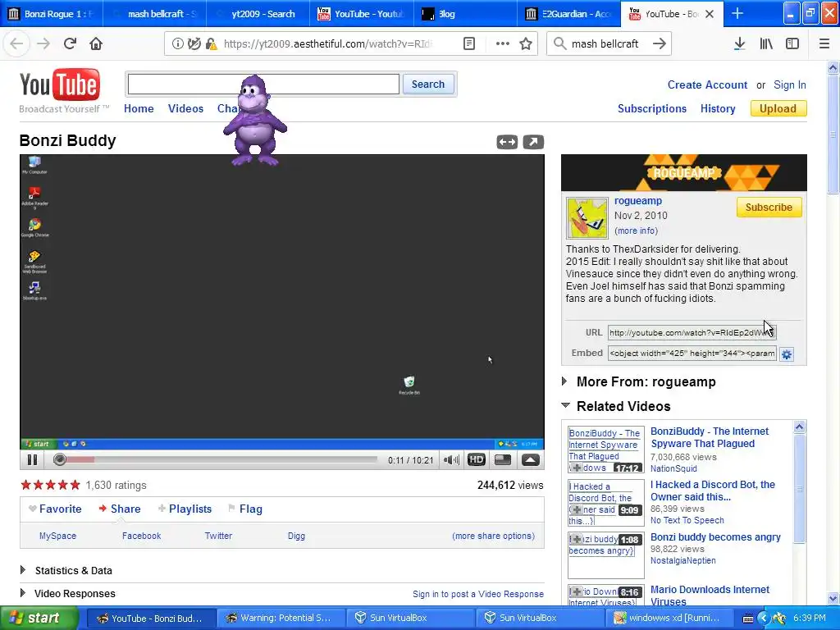
Task: Expand video to wide mode icon
Action: (507, 142)
